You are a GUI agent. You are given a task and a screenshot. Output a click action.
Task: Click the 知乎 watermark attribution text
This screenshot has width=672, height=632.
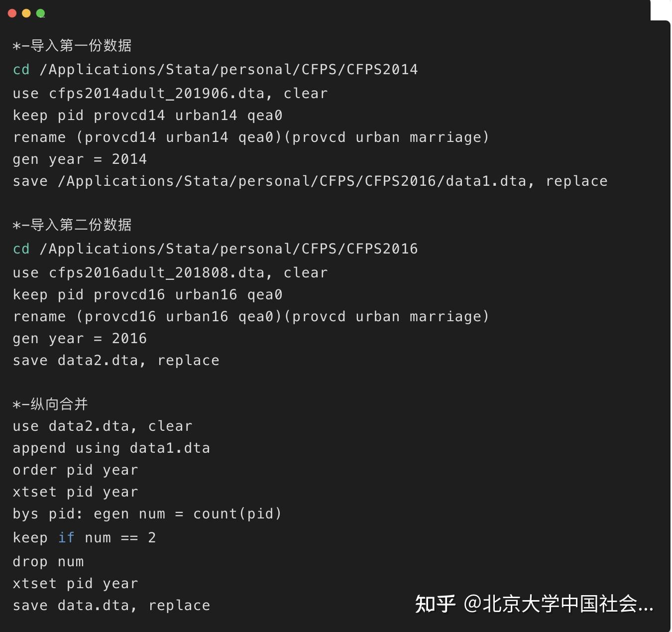534,604
